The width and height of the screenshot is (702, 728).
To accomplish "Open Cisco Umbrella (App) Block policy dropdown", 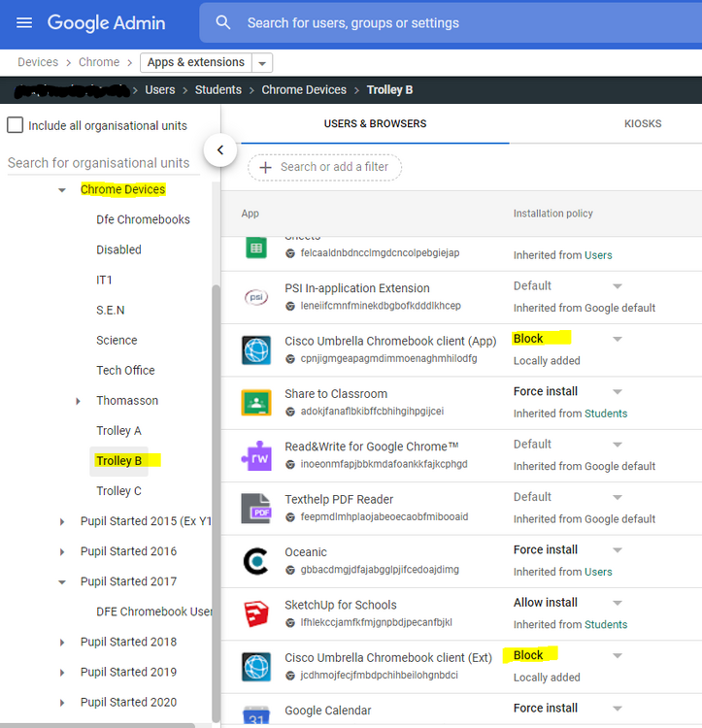I will point(617,339).
